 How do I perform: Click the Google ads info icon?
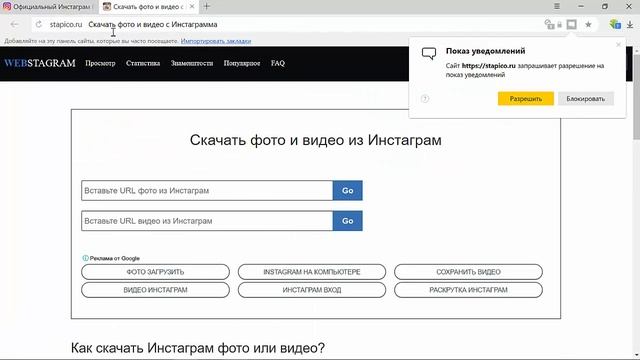[85, 258]
